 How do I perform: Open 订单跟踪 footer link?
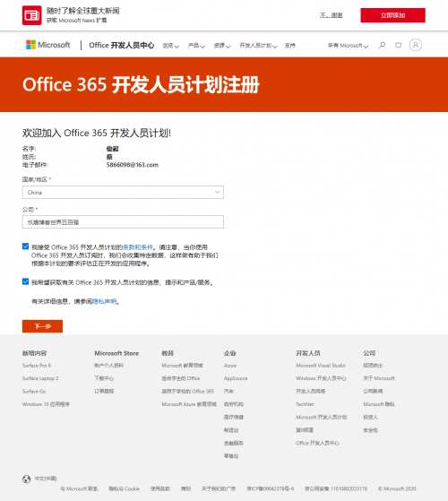pyautogui.click(x=104, y=392)
